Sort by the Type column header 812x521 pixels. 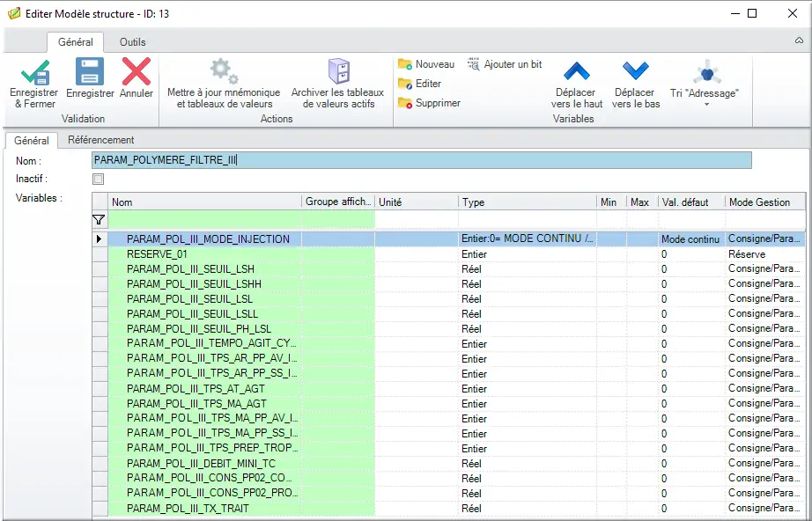click(528, 202)
